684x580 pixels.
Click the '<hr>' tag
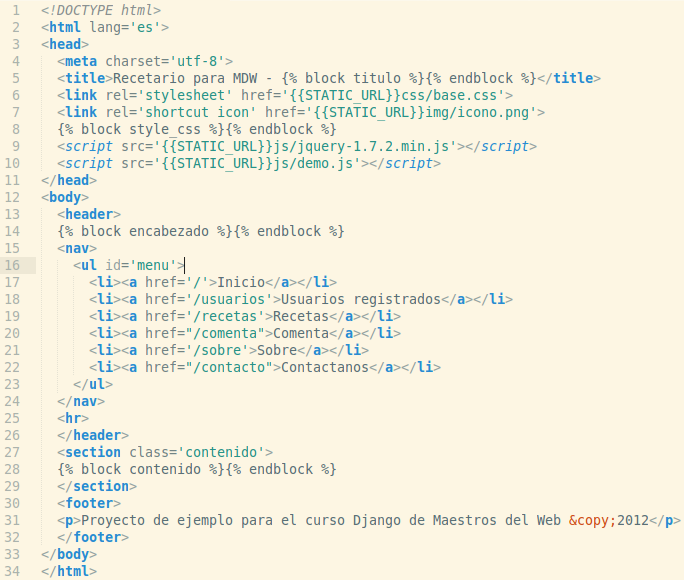click(73, 418)
